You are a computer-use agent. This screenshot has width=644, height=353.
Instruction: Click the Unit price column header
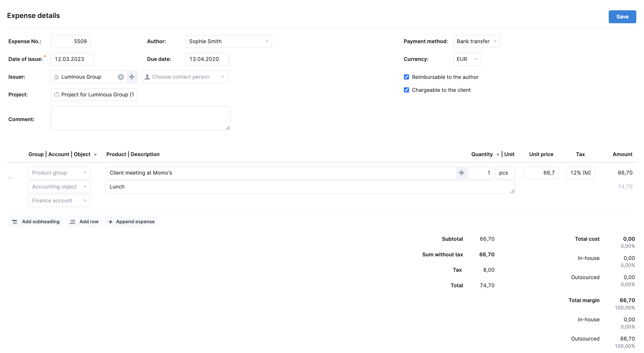(541, 154)
